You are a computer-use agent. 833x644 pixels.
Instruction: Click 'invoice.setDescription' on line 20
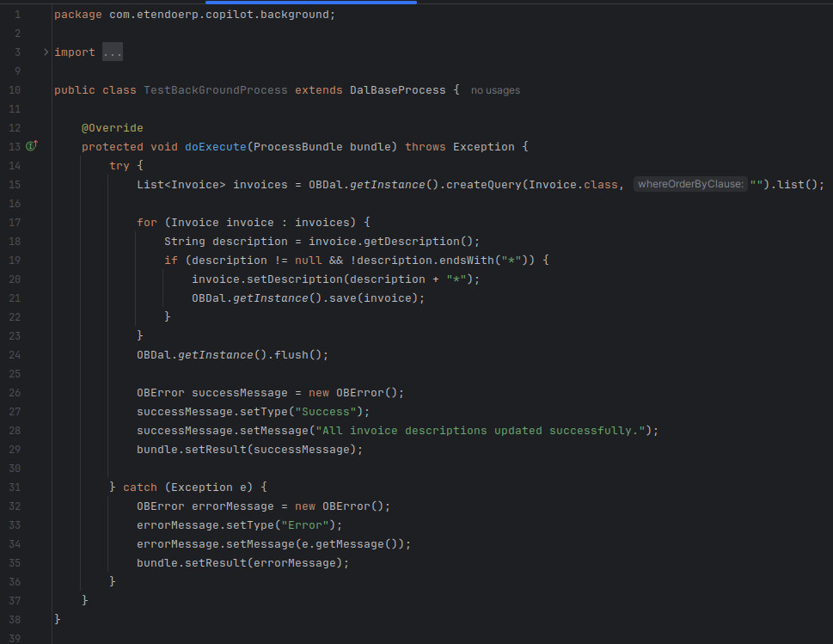pyautogui.click(x=267, y=279)
